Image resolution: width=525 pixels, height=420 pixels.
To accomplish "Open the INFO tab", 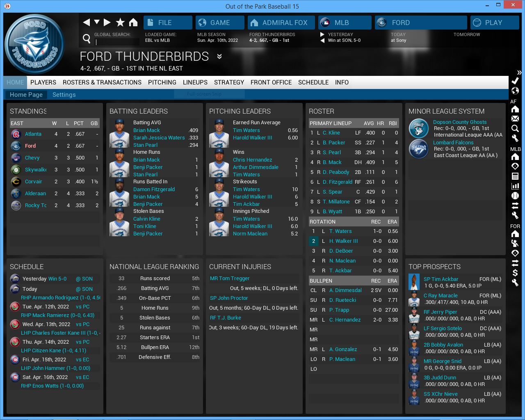I will coord(342,82).
